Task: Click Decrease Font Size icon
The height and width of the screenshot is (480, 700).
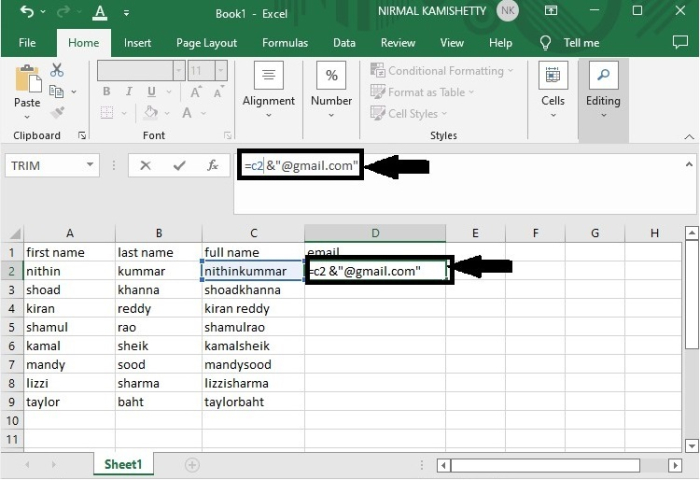Action: [219, 92]
